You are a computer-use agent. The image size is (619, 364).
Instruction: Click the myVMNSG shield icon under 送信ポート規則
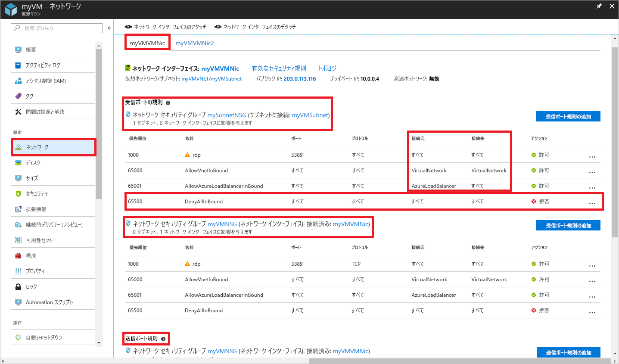(x=128, y=351)
